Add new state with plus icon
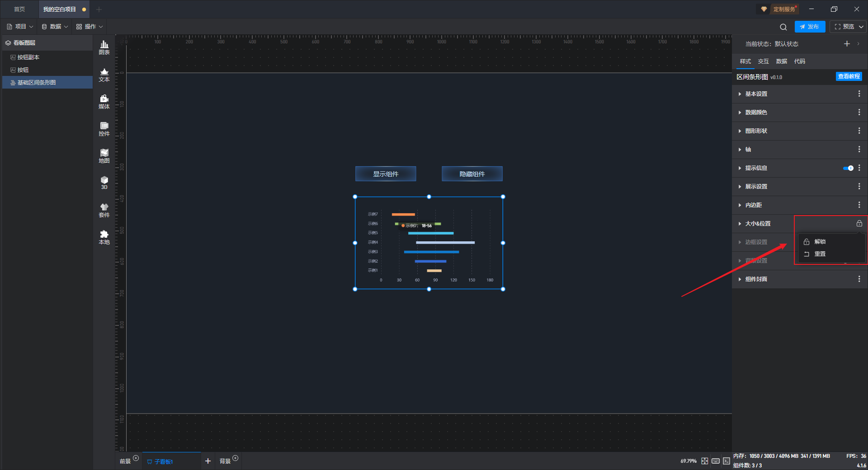The width and height of the screenshot is (868, 470). click(x=847, y=44)
